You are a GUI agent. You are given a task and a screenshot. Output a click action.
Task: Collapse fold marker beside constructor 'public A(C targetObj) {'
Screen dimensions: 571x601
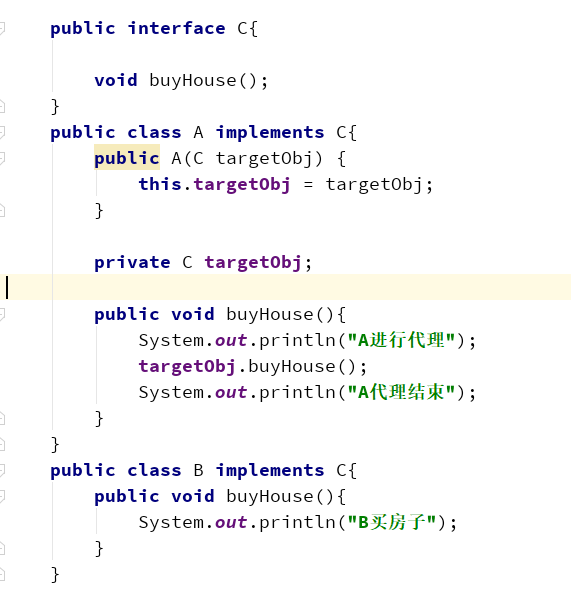coord(2,158)
